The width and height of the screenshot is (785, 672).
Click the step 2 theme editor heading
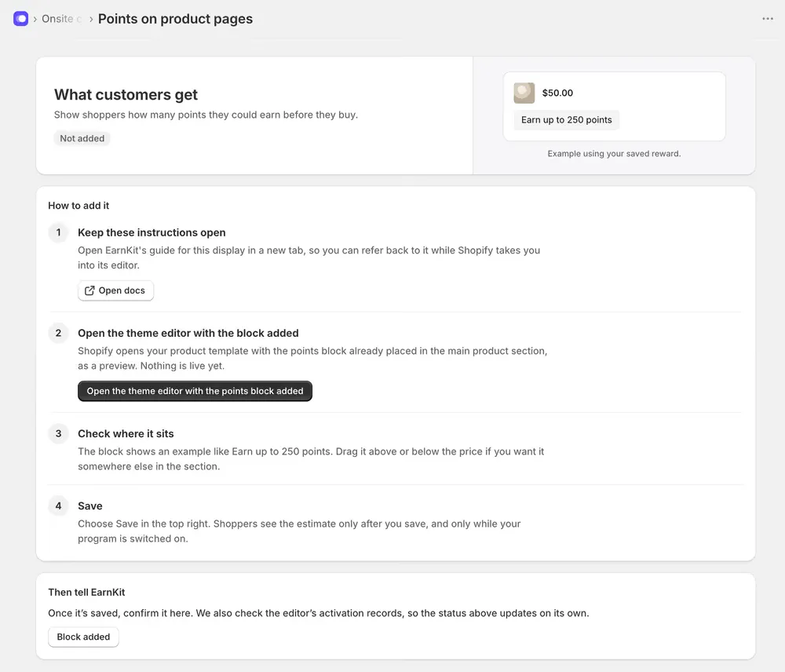click(x=188, y=334)
